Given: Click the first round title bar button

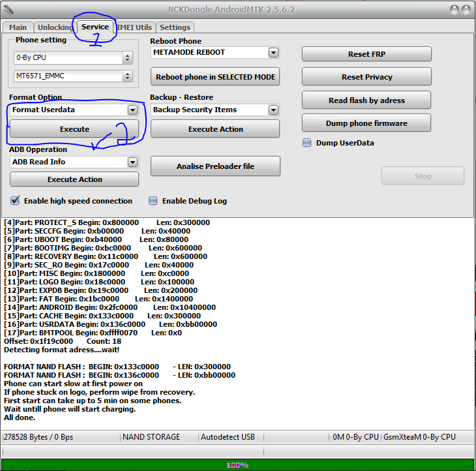Looking at the screenshot, I should 454,10.
